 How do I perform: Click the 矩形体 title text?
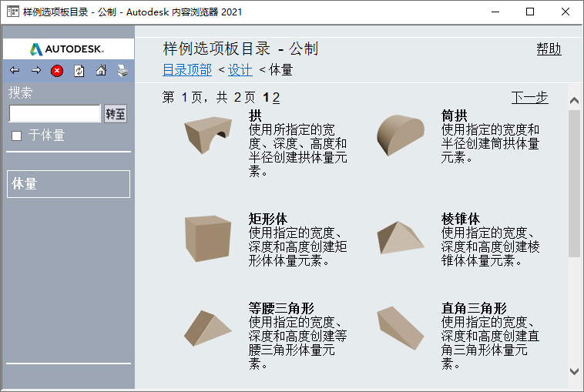tap(268, 219)
